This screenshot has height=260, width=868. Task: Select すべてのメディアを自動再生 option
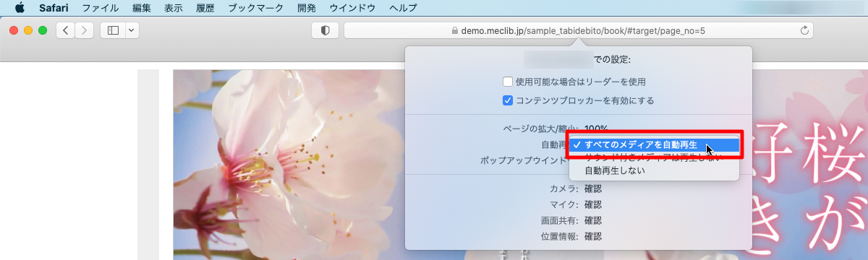[654, 144]
